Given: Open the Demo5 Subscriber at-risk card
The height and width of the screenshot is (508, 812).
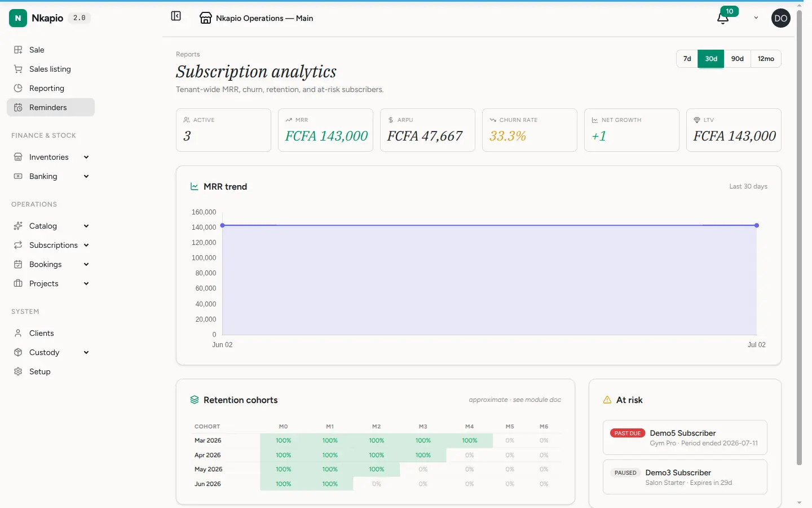Looking at the screenshot, I should coord(685,437).
